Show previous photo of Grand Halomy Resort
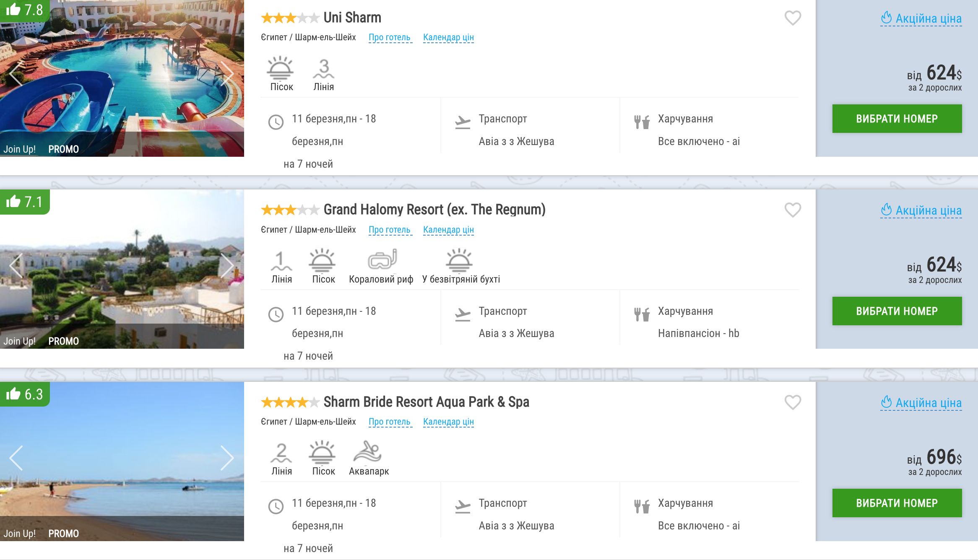This screenshot has height=560, width=978. tap(16, 266)
